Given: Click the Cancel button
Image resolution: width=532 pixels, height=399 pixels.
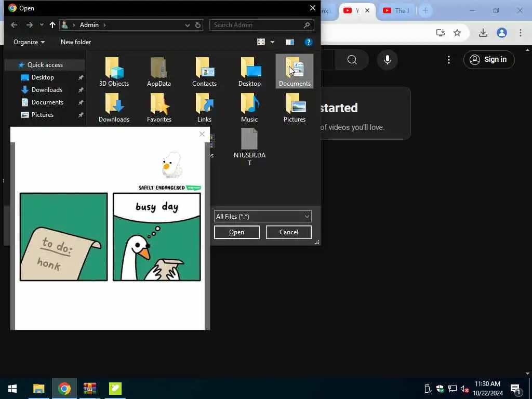Looking at the screenshot, I should click(289, 232).
